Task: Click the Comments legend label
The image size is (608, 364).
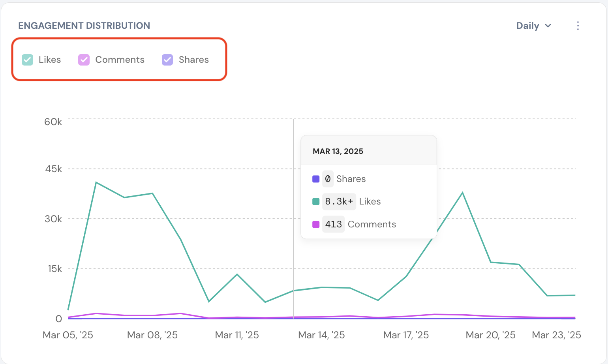Action: tap(120, 60)
